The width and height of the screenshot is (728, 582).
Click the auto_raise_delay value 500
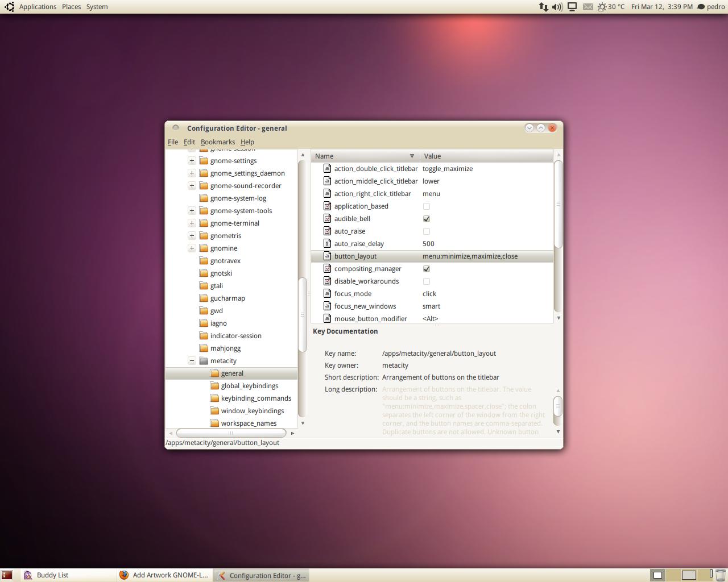click(428, 244)
